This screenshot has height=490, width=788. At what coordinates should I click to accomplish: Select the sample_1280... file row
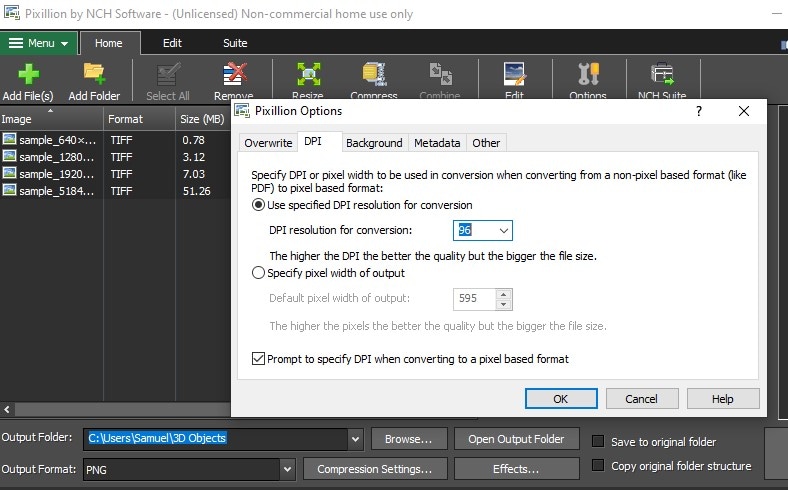pos(115,157)
